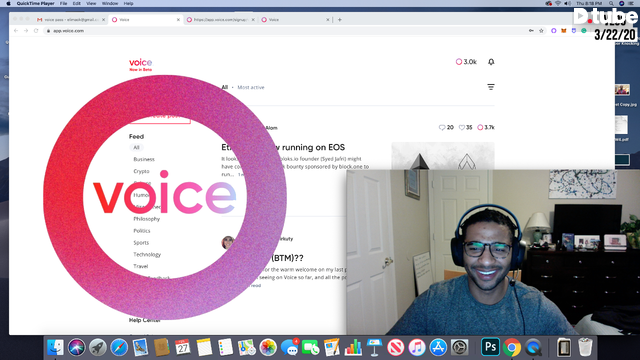Select the Crypto feed category

click(x=141, y=171)
